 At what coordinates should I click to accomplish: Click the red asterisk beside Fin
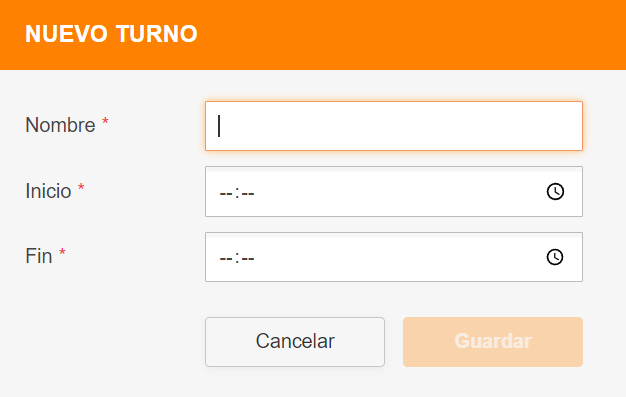62,252
